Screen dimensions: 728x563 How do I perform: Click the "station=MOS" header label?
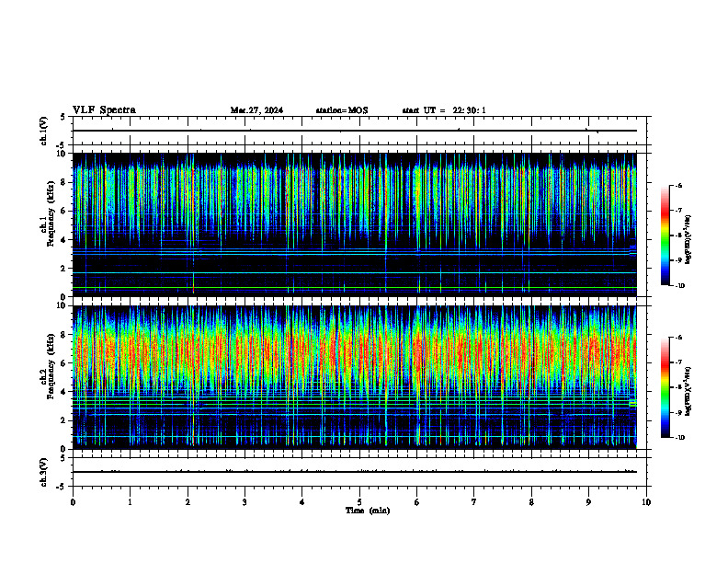[x=342, y=110]
